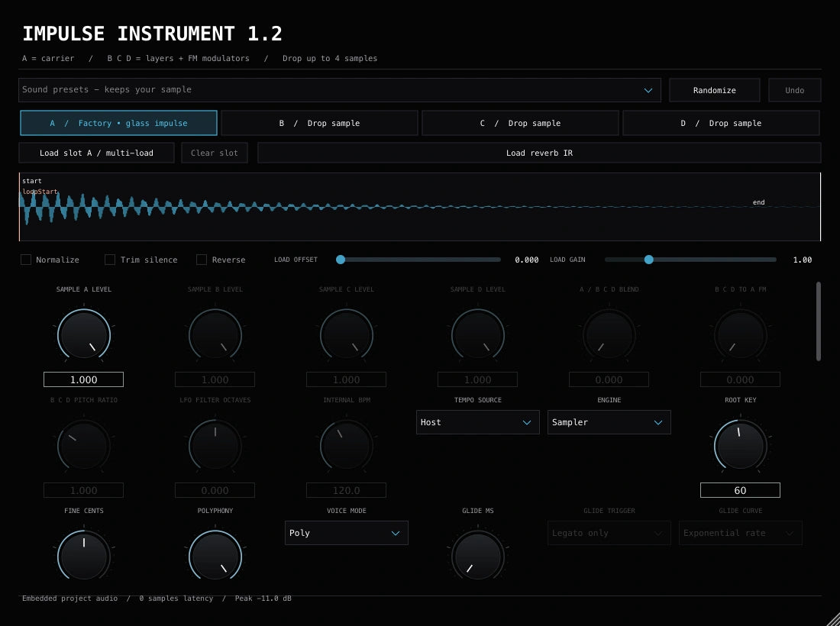Click the Sample C Level value field

pyautogui.click(x=346, y=379)
